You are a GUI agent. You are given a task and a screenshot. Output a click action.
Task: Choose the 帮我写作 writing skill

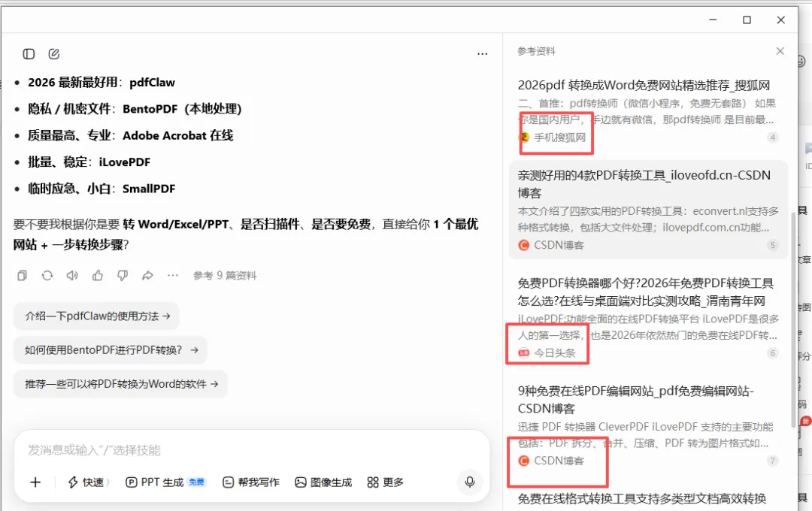point(250,482)
